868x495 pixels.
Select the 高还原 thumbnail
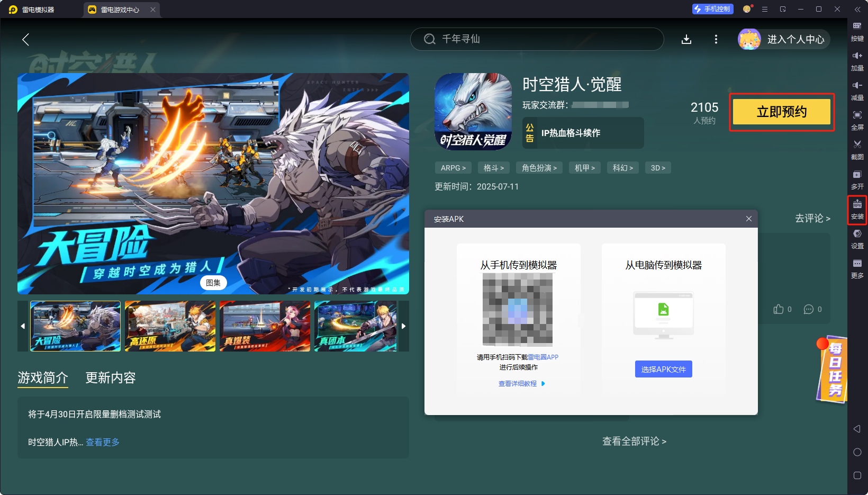click(170, 326)
